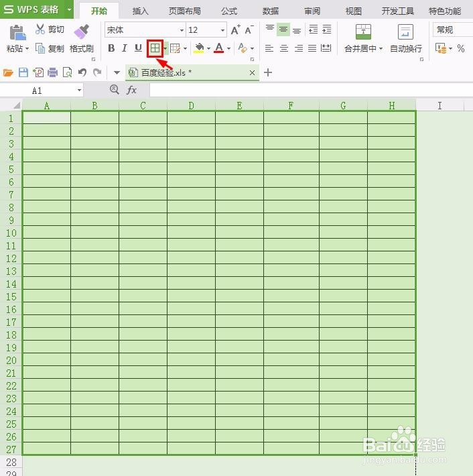Switch to the 数据 tab
This screenshot has width=473, height=476.
[x=270, y=11]
